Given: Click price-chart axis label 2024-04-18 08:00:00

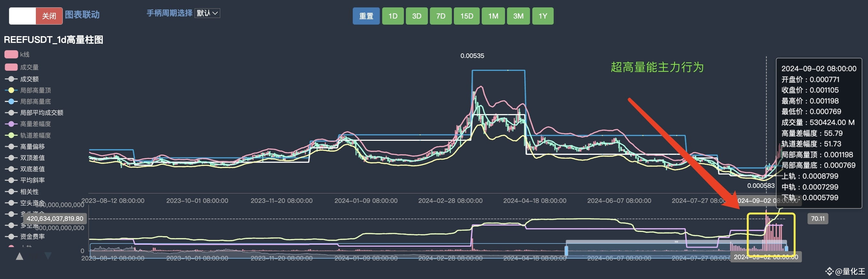Looking at the screenshot, I should click(x=535, y=201).
